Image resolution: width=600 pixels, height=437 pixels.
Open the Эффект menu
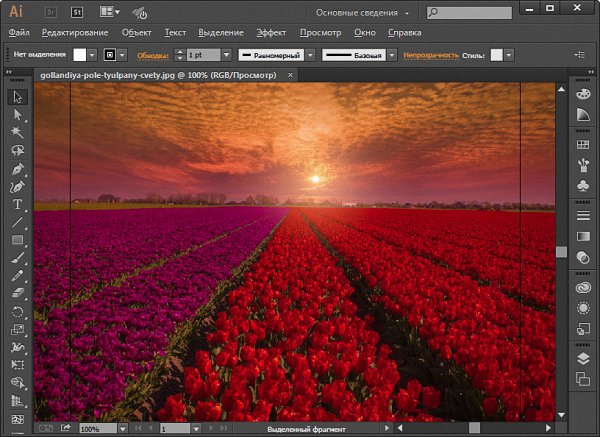coord(272,33)
